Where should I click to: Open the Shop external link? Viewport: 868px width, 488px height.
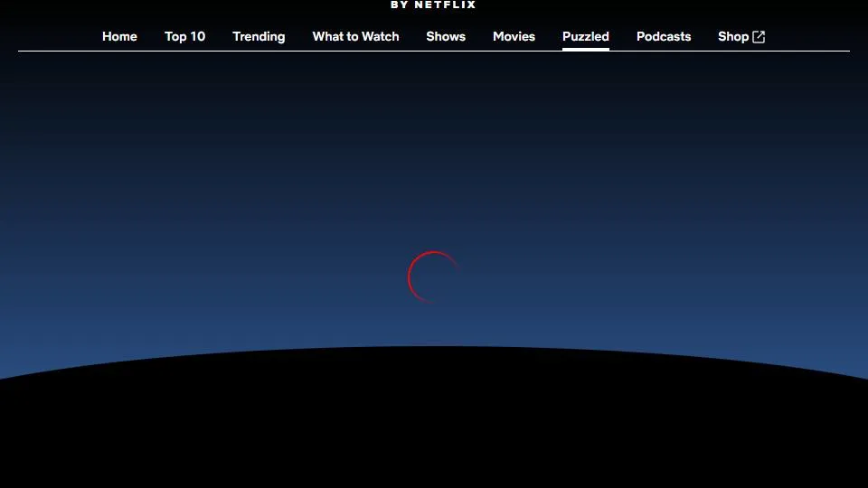(x=741, y=36)
